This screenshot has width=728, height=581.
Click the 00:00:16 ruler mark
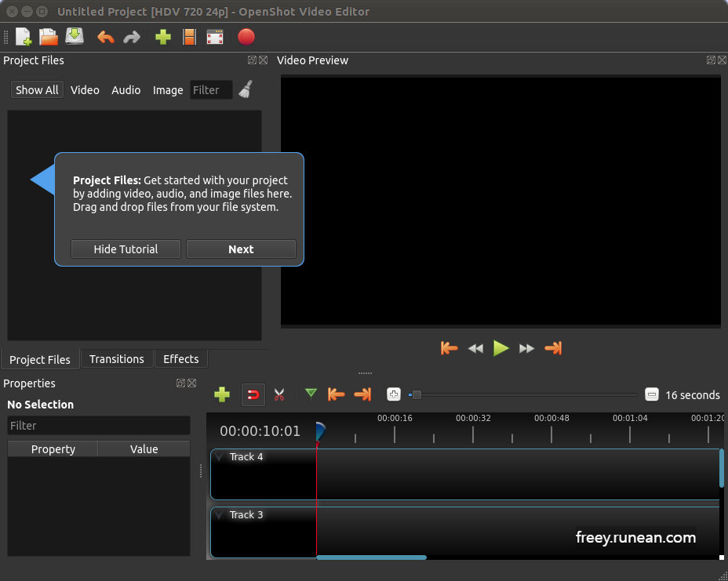(x=395, y=418)
